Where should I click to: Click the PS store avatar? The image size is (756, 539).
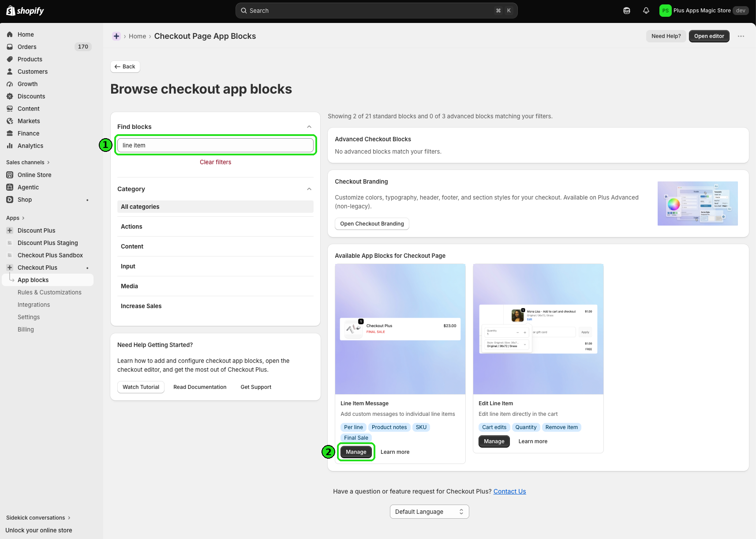(x=665, y=11)
